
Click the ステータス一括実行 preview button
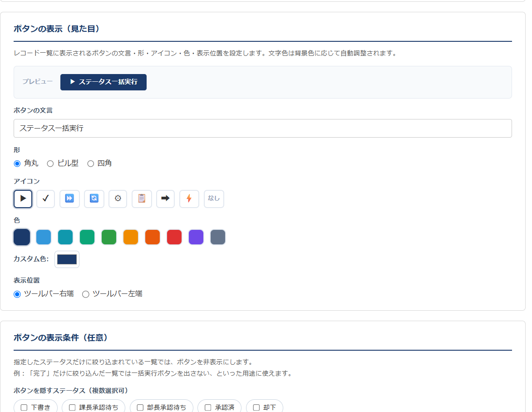tap(103, 82)
